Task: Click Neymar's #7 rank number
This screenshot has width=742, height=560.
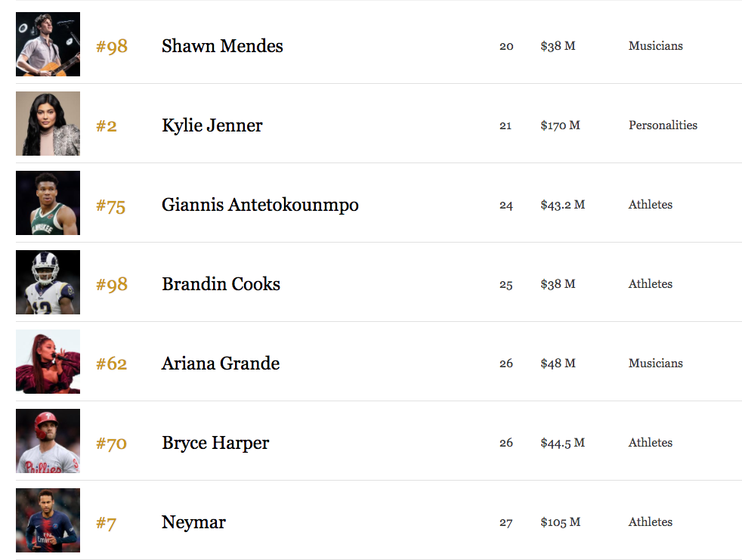Action: 107,523
